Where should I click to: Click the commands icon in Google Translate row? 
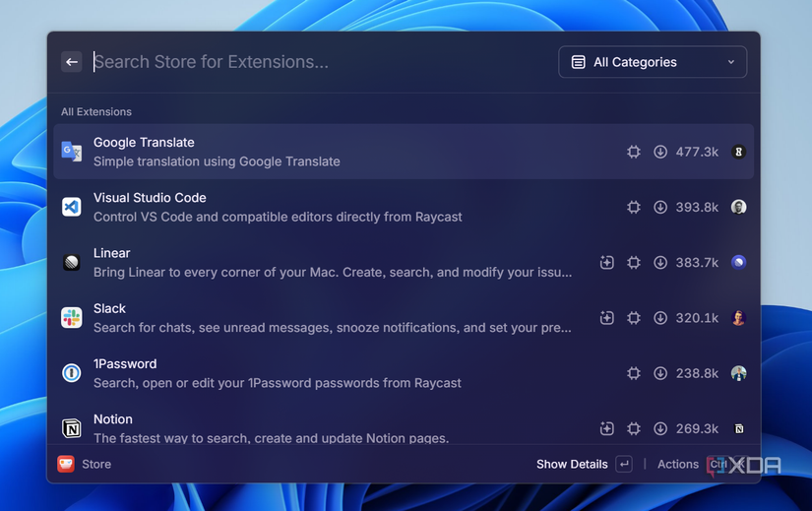tap(633, 152)
